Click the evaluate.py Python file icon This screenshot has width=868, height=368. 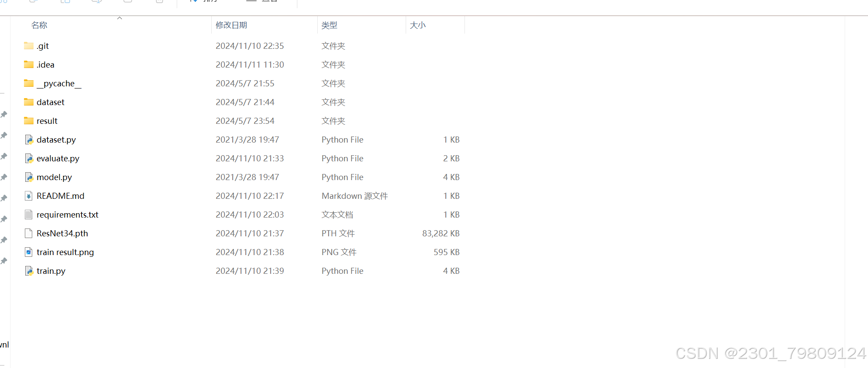29,158
